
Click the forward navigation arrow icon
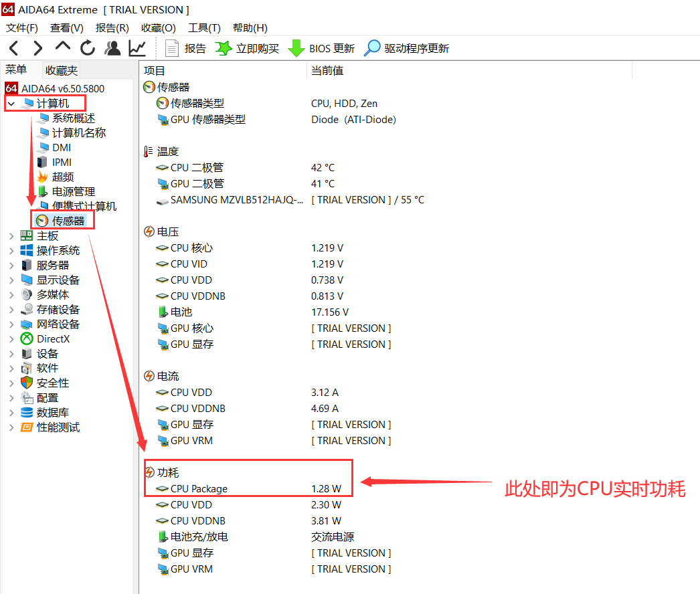[37, 47]
